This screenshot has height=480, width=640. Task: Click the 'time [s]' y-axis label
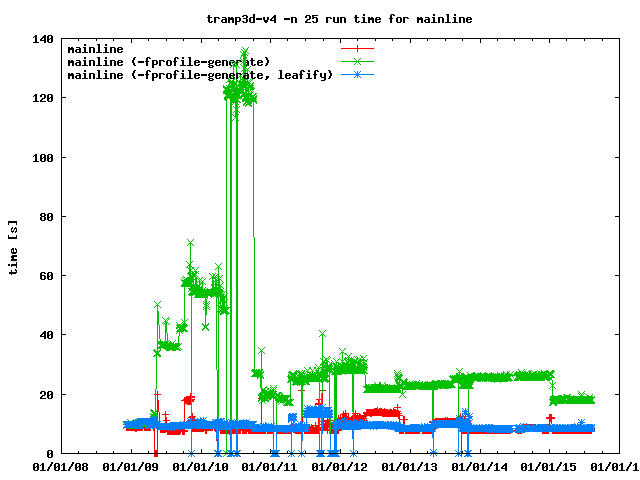tap(13, 246)
